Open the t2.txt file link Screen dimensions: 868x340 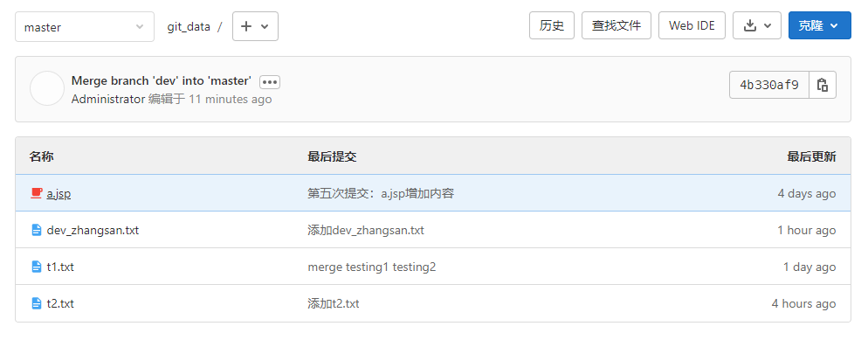coord(60,303)
